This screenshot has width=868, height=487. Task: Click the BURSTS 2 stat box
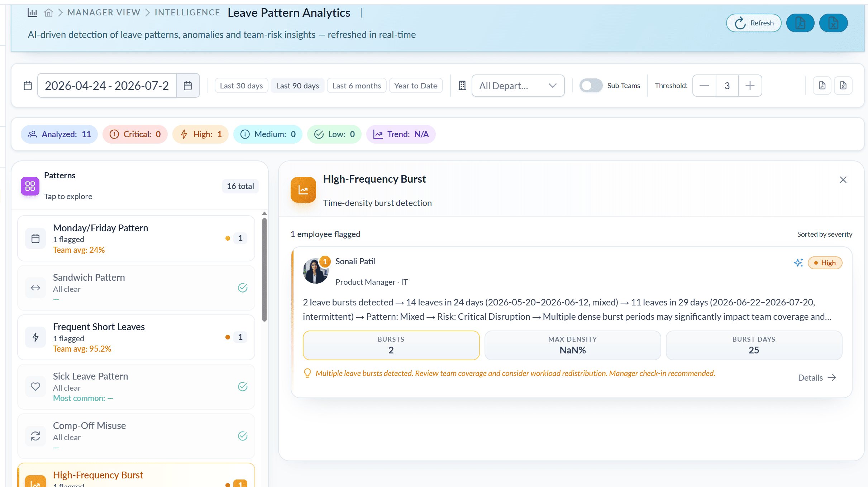(x=391, y=345)
